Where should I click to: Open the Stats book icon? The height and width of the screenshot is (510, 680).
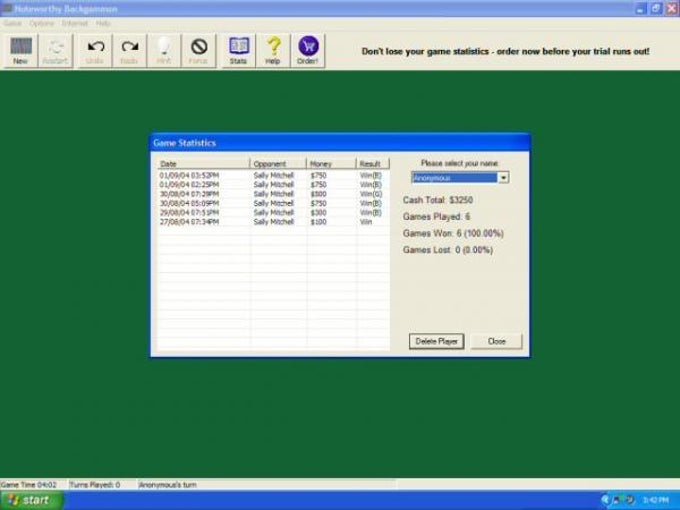tap(239, 51)
